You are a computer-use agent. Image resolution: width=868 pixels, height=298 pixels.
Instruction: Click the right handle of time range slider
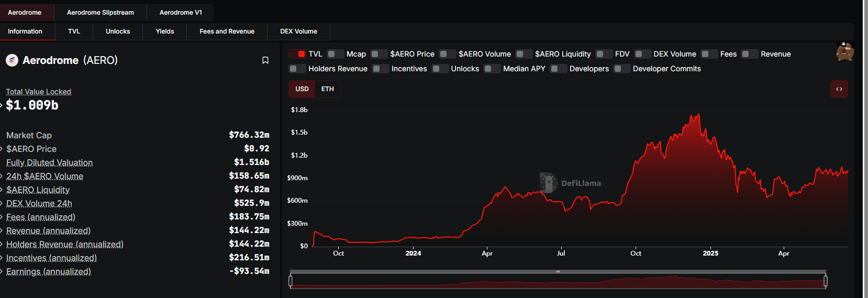point(826,281)
